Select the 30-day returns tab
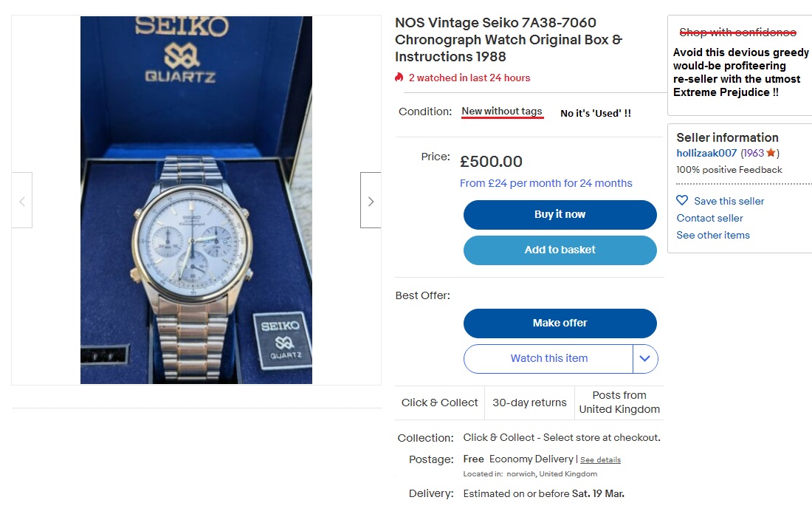The width and height of the screenshot is (812, 517). (x=529, y=403)
